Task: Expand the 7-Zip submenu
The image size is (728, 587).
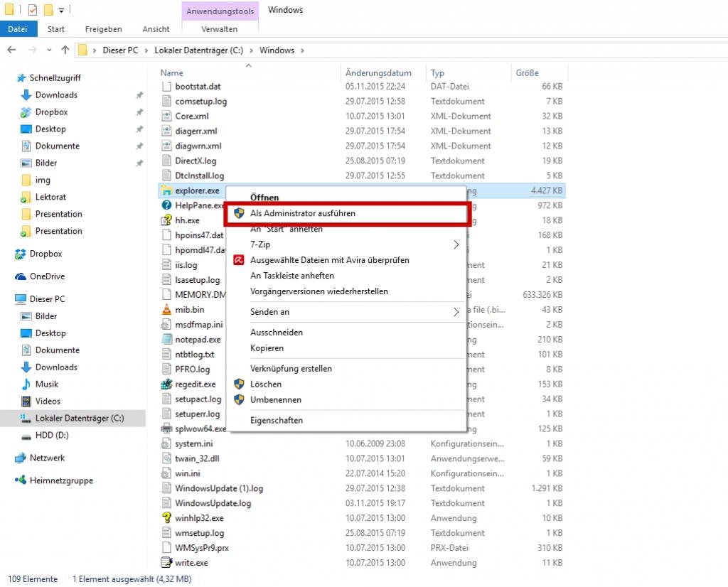Action: pyautogui.click(x=456, y=244)
